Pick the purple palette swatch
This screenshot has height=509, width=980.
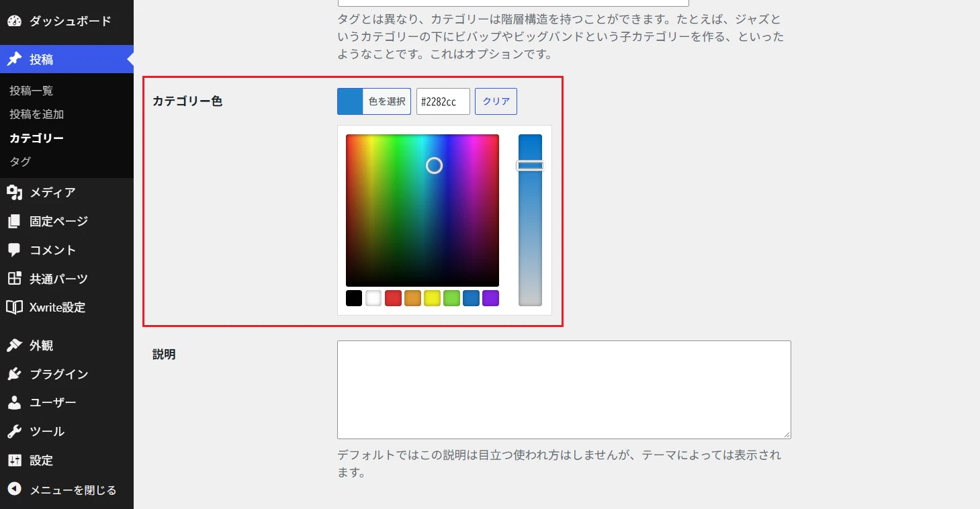(x=491, y=298)
